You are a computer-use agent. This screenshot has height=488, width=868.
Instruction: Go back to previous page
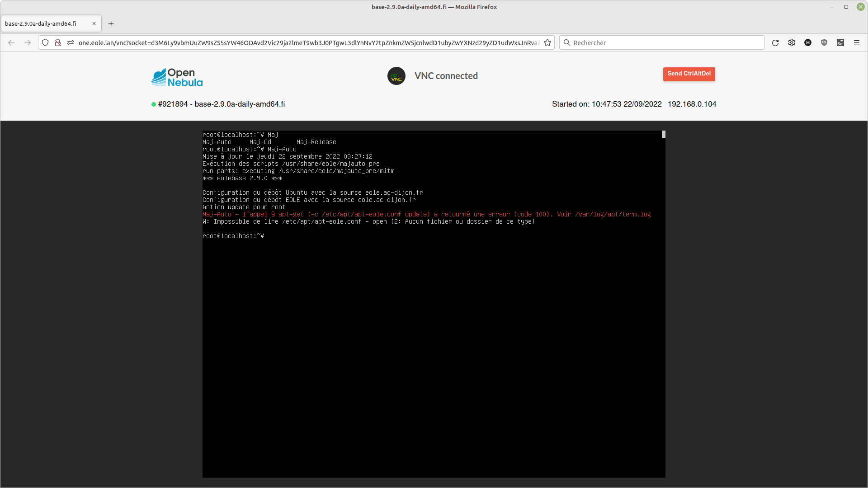[11, 43]
